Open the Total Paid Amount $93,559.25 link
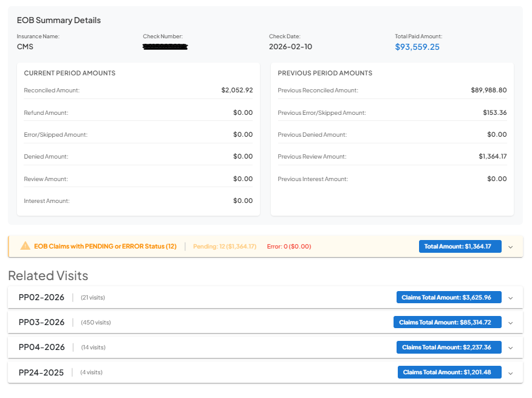 (x=417, y=46)
